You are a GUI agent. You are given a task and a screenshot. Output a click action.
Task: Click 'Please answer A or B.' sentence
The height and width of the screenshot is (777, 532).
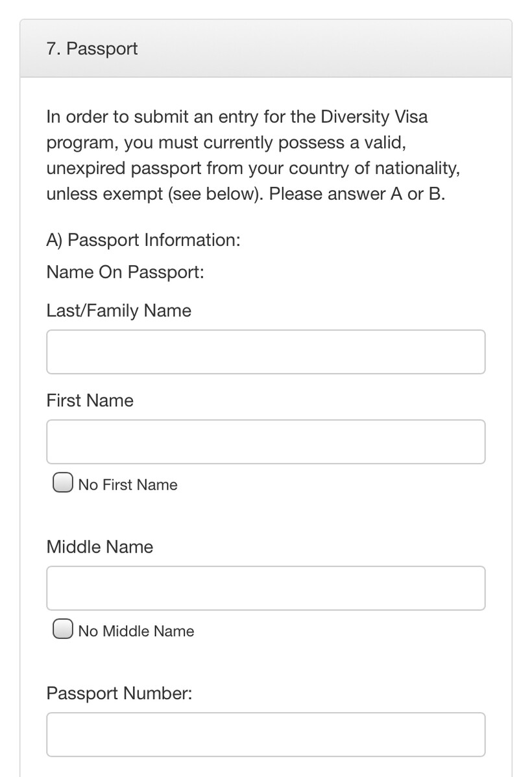click(x=357, y=195)
